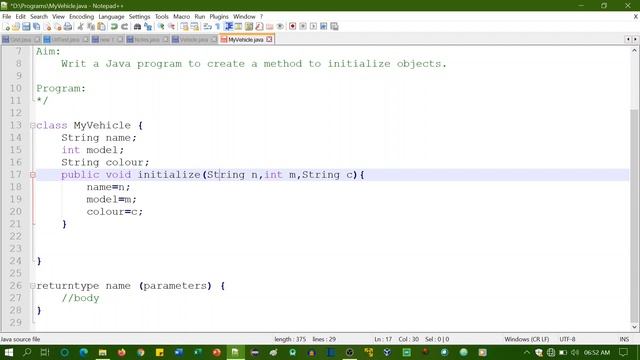Click the Copy toolbar icon

click(x=91, y=27)
